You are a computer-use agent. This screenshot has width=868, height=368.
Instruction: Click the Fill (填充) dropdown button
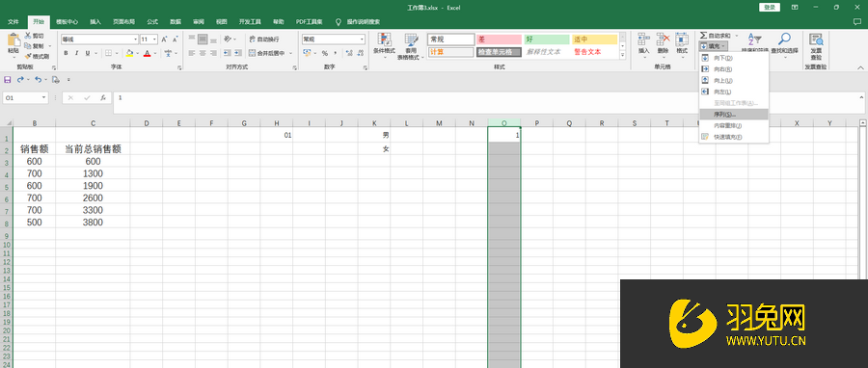click(x=713, y=47)
